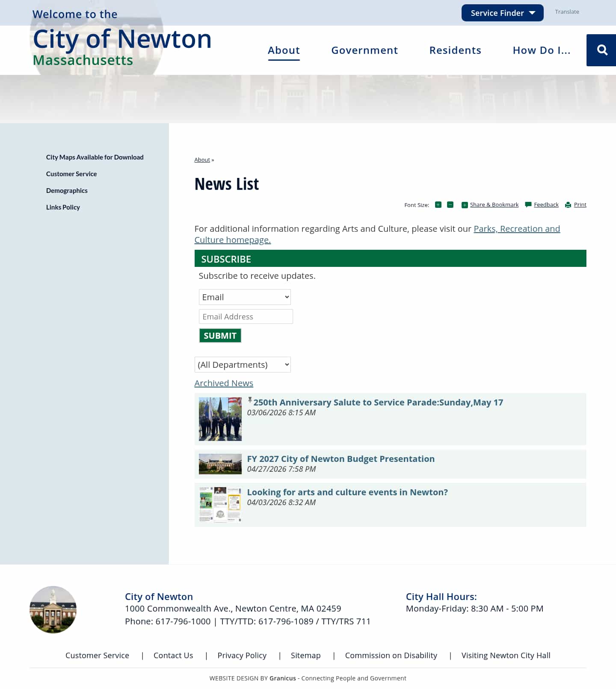Open the Privacy Policy footer link
Screen dimensions: 616x689
tap(242, 656)
